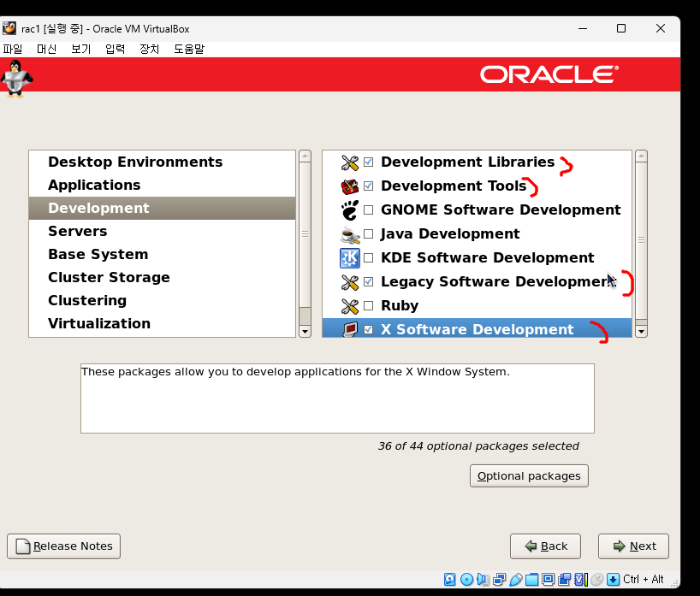Open the 입력 menu
This screenshot has height=596, width=700.
coord(115,49)
